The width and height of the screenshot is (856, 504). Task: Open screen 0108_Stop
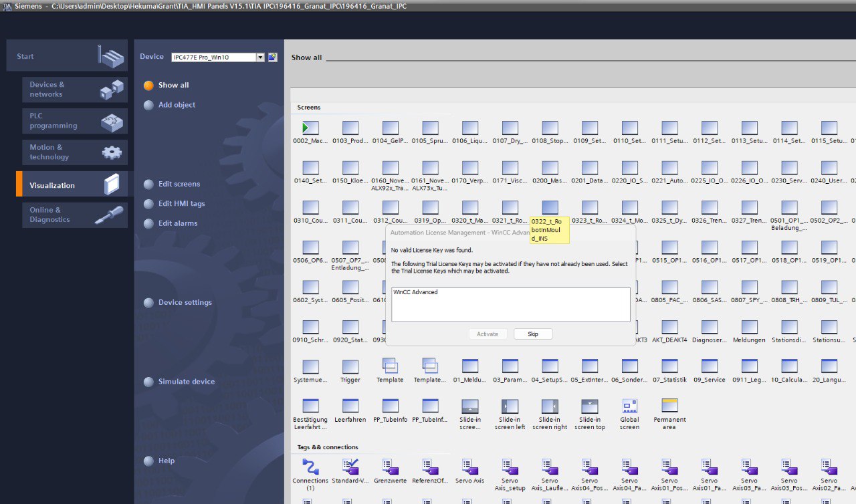550,128
